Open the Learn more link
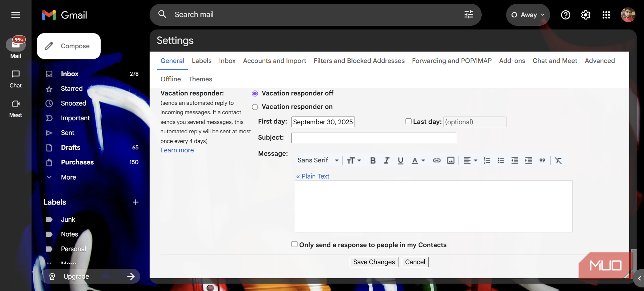644x291 pixels. [177, 150]
